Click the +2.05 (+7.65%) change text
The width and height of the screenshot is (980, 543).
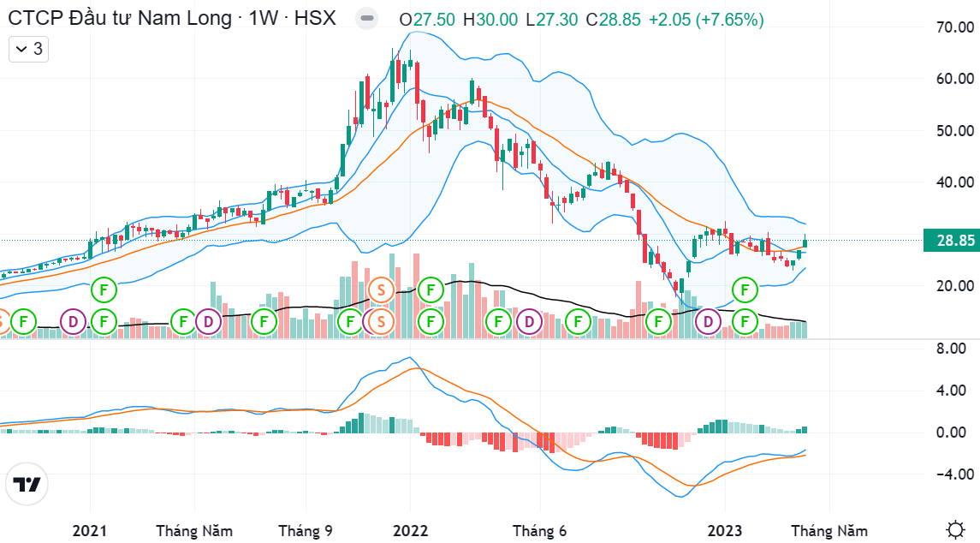[706, 20]
